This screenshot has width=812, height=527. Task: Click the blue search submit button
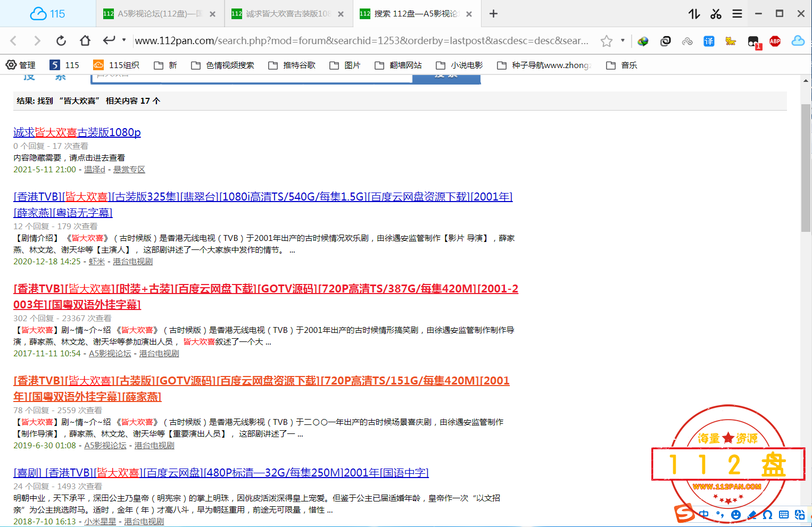point(446,78)
